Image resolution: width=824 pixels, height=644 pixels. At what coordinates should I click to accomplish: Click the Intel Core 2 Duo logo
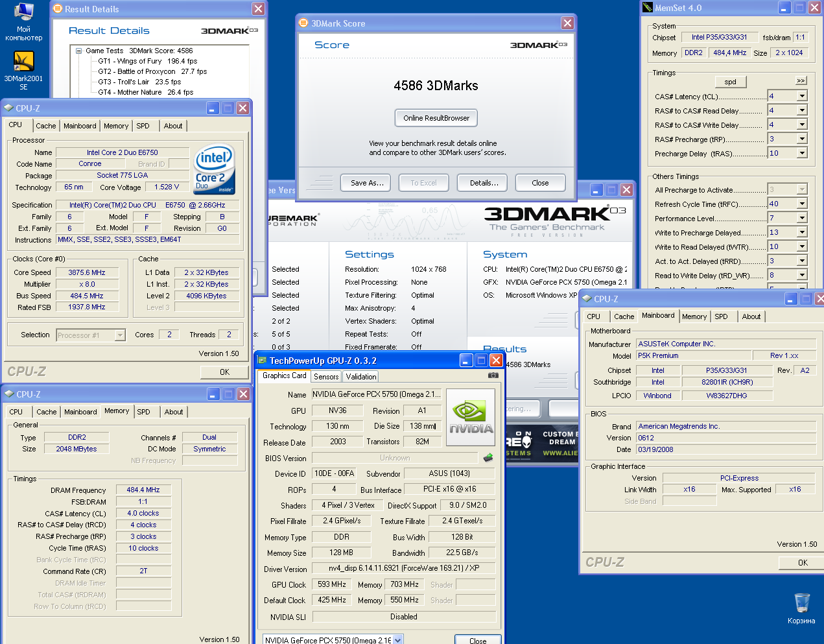click(x=214, y=169)
